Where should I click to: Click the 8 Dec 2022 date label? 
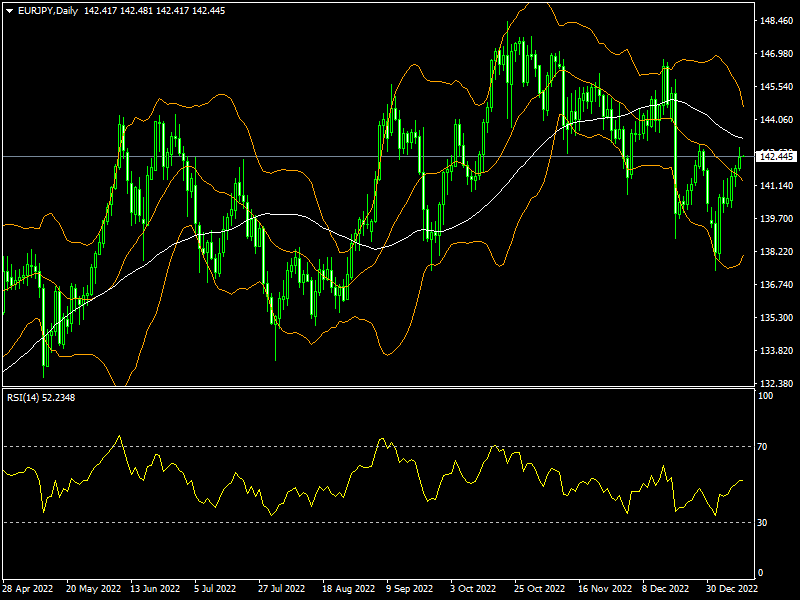(x=665, y=589)
